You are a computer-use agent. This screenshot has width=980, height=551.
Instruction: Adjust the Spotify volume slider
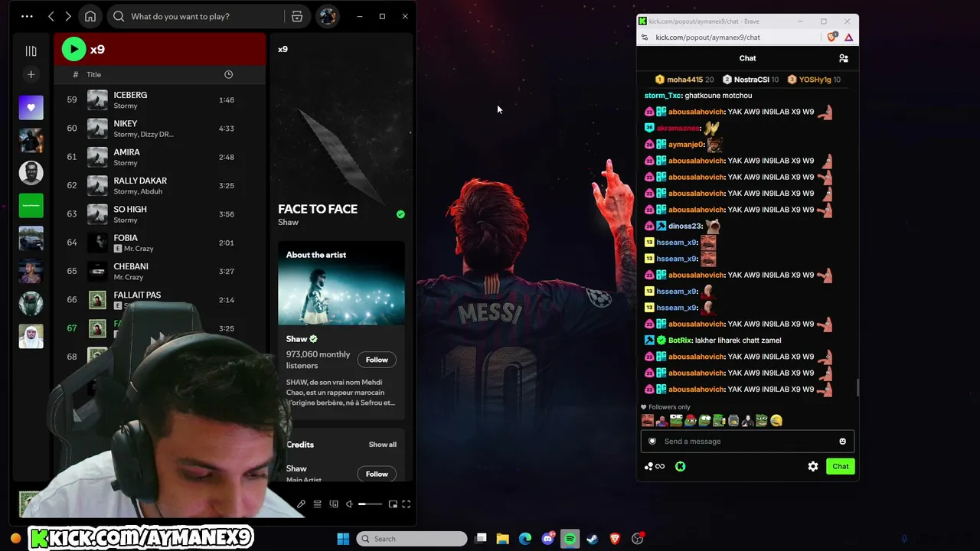[370, 504]
